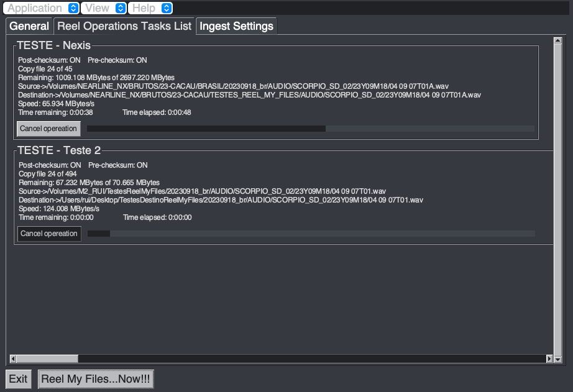Click the horizontal scrollbar thumb
The image size is (573, 392).
(47, 359)
